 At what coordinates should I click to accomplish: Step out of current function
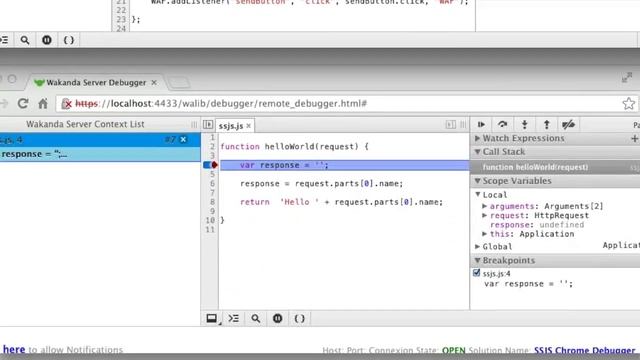point(546,124)
